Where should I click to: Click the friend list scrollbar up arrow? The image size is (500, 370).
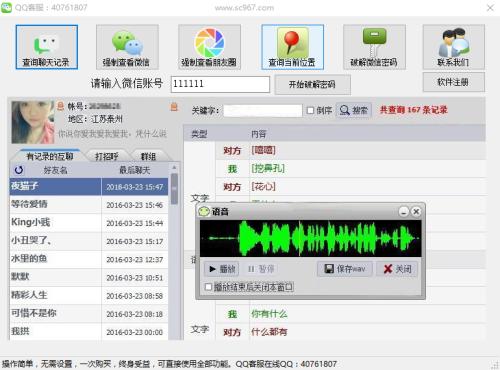(174, 167)
